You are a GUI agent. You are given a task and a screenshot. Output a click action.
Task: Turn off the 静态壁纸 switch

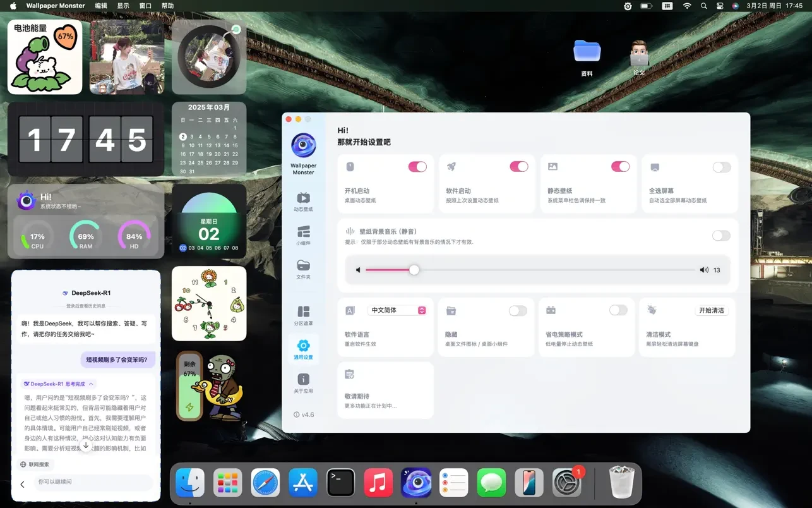[x=620, y=167]
